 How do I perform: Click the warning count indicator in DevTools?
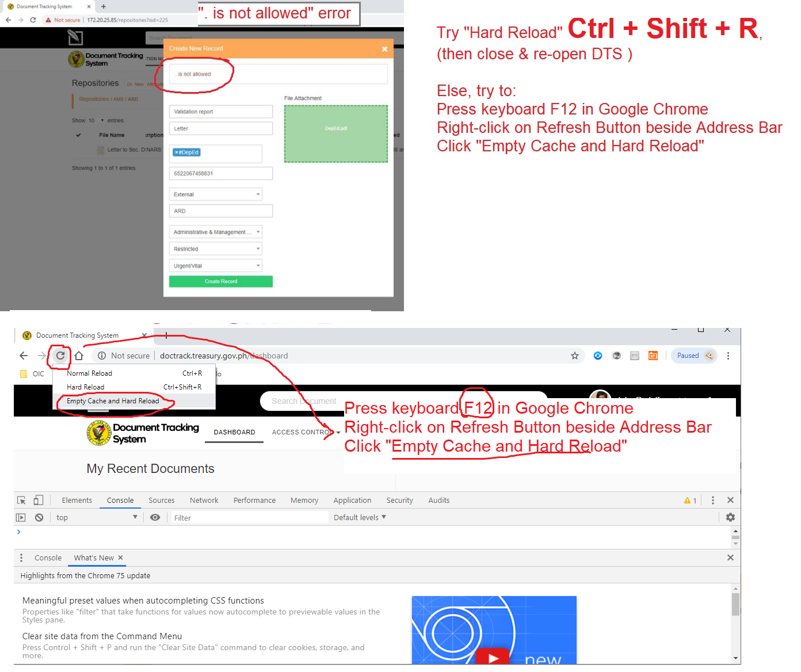[x=690, y=501]
